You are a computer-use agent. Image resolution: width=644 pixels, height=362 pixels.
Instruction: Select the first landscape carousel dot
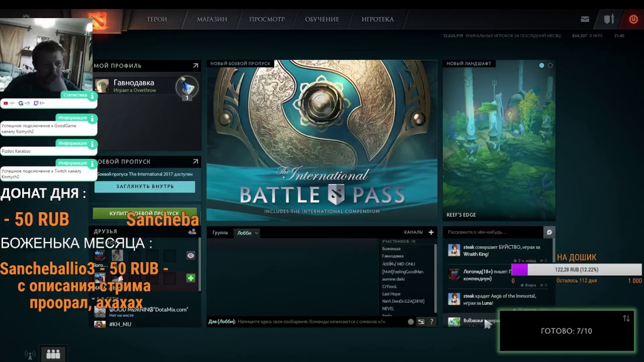pyautogui.click(x=542, y=65)
